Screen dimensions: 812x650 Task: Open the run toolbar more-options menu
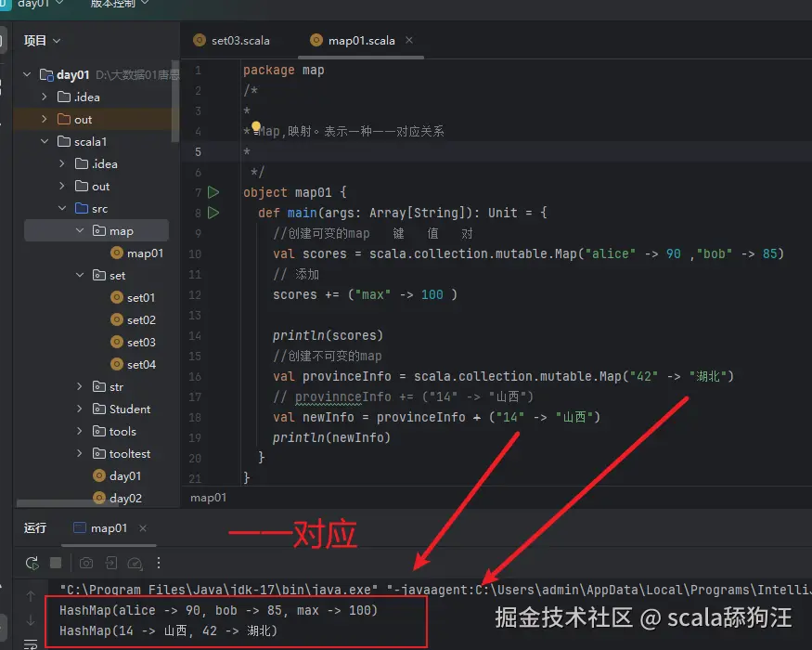coord(159,563)
